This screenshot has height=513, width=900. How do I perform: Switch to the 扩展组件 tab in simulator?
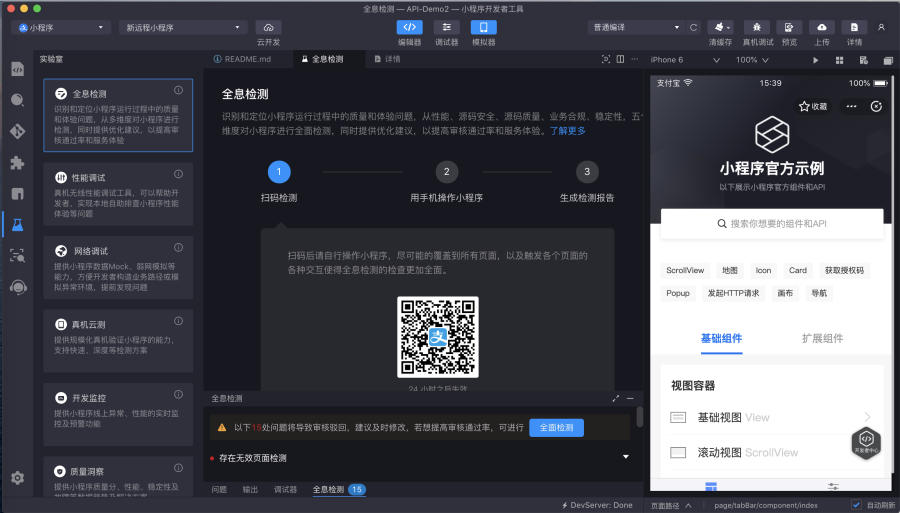click(822, 339)
